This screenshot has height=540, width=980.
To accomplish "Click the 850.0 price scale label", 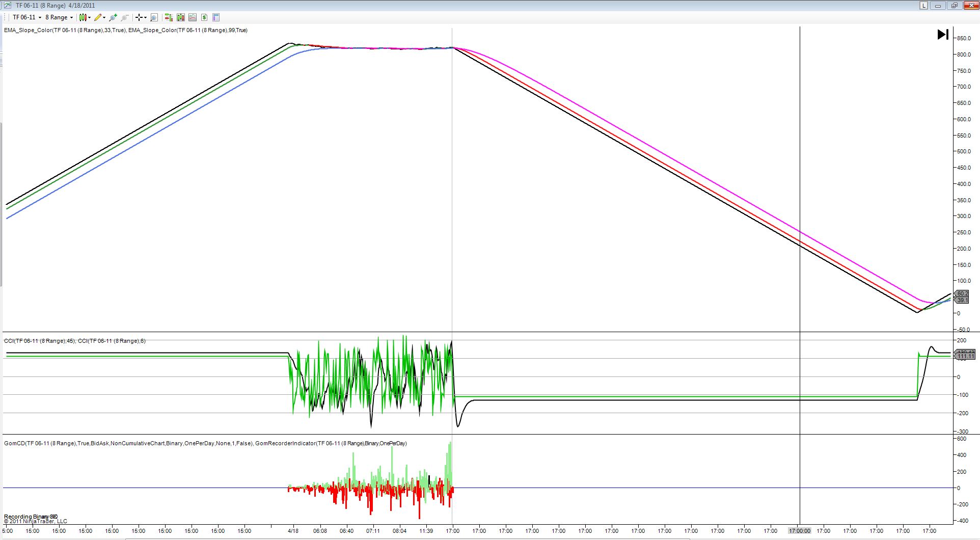I will [964, 38].
